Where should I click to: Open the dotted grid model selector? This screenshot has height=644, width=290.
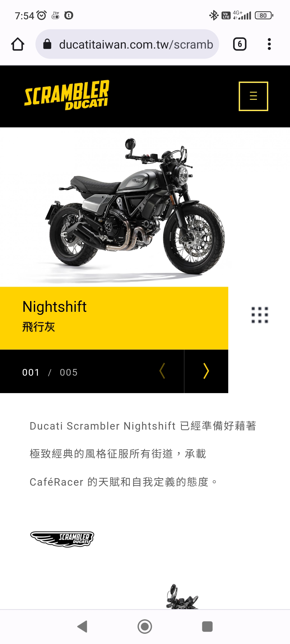point(260,315)
